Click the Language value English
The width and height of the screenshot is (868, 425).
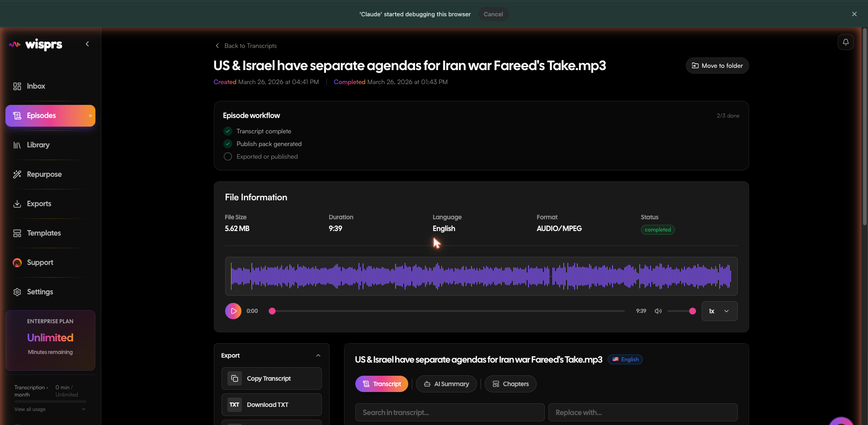tap(443, 229)
